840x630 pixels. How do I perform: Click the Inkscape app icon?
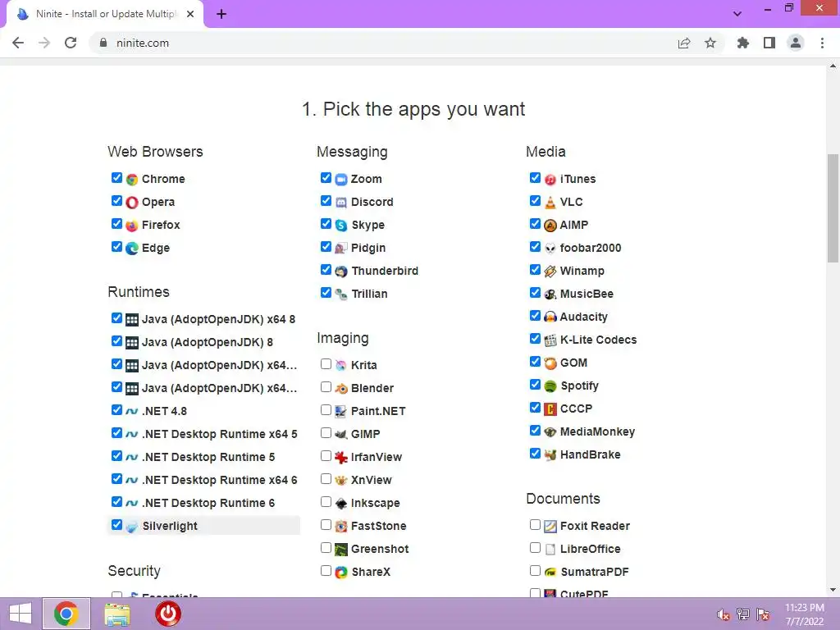click(341, 503)
